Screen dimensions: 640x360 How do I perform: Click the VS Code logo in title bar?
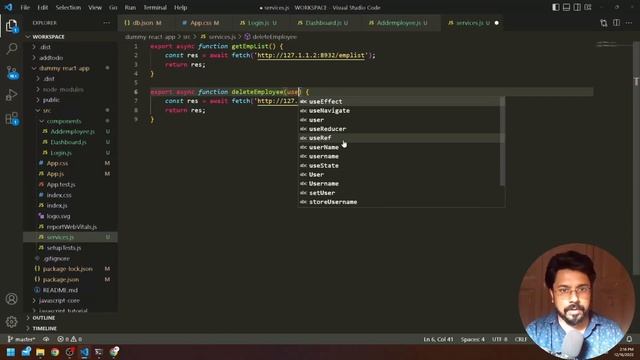(x=9, y=7)
